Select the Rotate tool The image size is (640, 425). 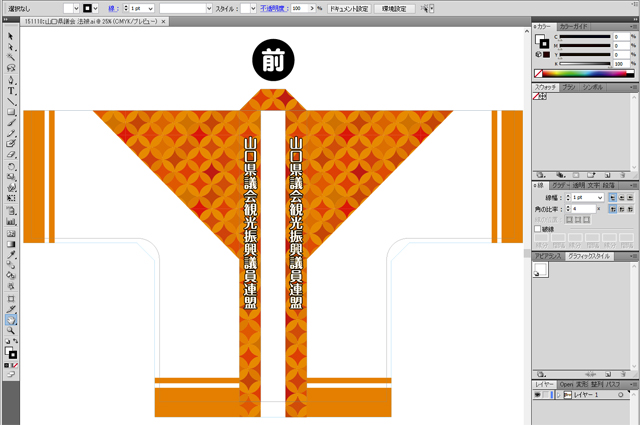click(x=11, y=167)
